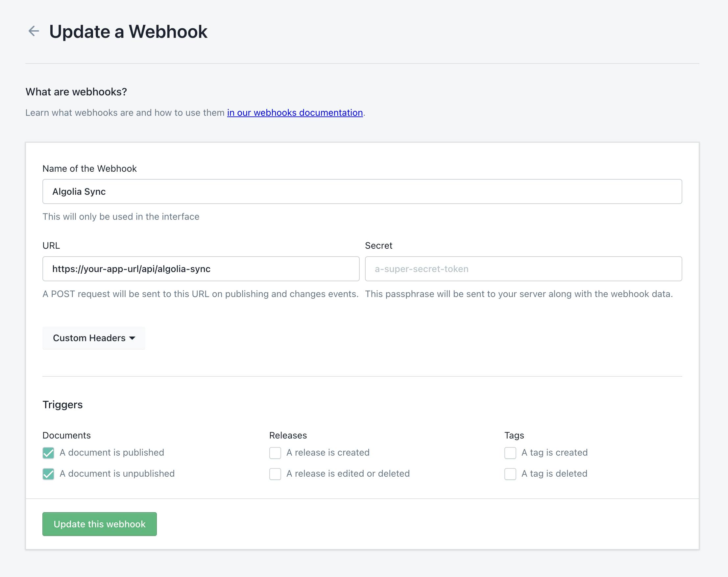Click the back arrow icon
The width and height of the screenshot is (728, 577).
(x=34, y=31)
